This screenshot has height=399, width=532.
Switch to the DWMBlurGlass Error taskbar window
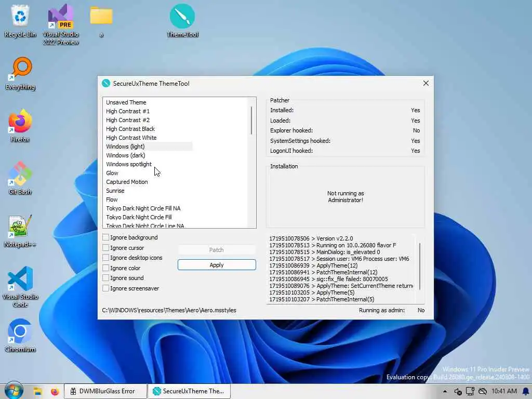[105, 391]
